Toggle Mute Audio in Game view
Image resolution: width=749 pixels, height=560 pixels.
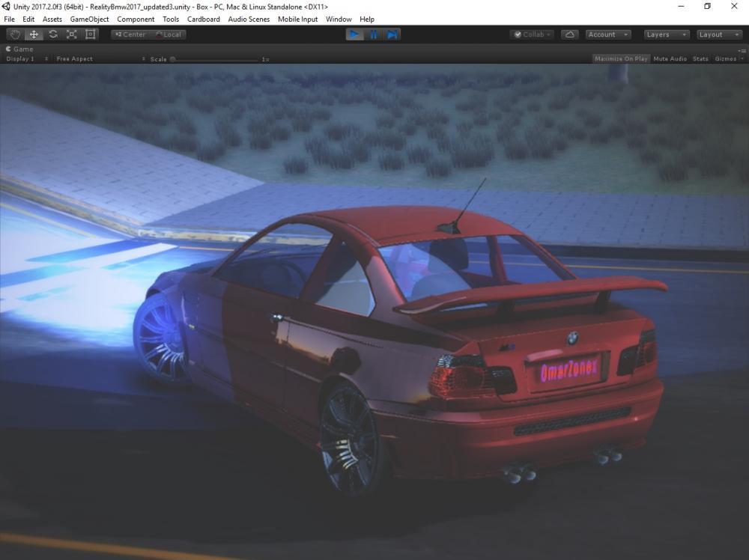(670, 58)
